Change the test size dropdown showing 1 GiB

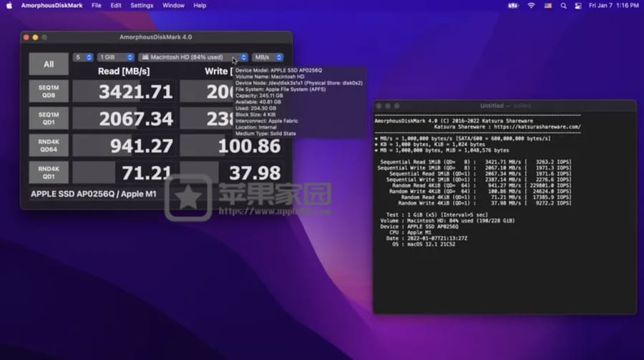click(115, 57)
